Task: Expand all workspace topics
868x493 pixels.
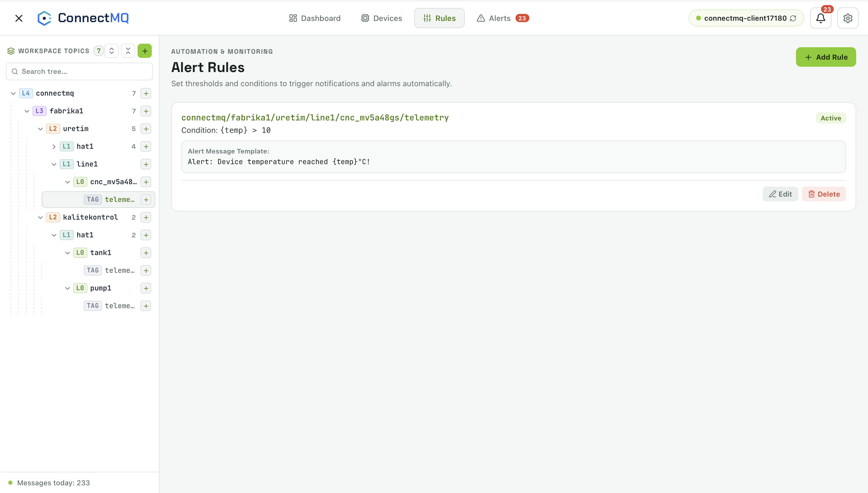Action: tap(111, 51)
